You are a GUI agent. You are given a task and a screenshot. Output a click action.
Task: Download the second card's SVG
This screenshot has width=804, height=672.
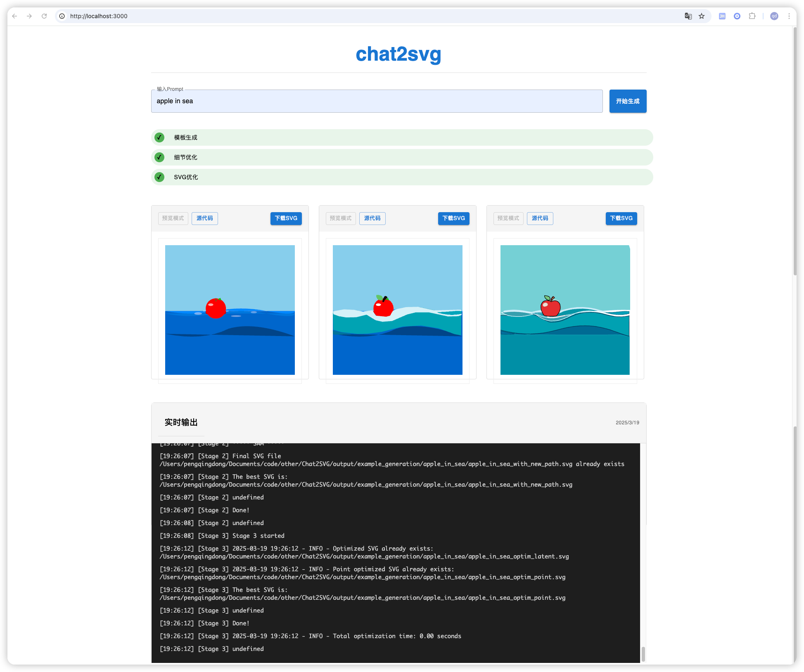[x=453, y=218]
